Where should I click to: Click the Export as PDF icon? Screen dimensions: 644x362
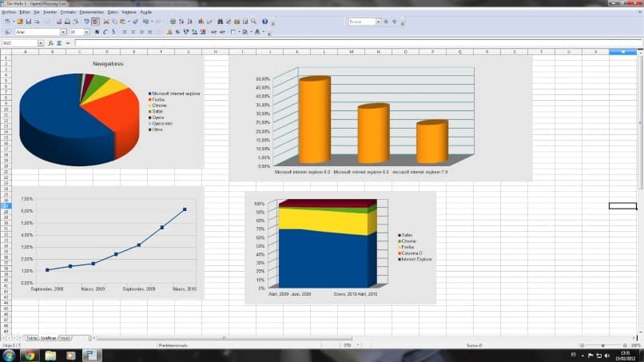pos(59,22)
